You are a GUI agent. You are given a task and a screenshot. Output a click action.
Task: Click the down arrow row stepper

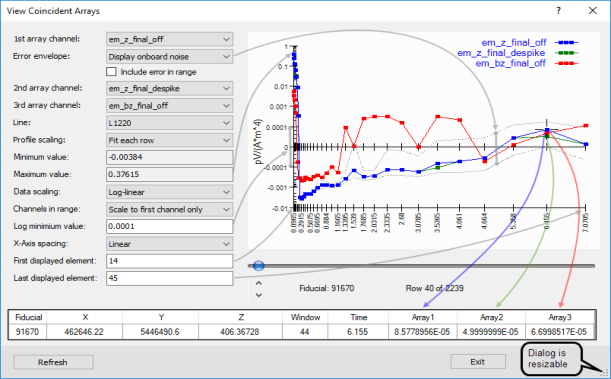click(x=259, y=295)
